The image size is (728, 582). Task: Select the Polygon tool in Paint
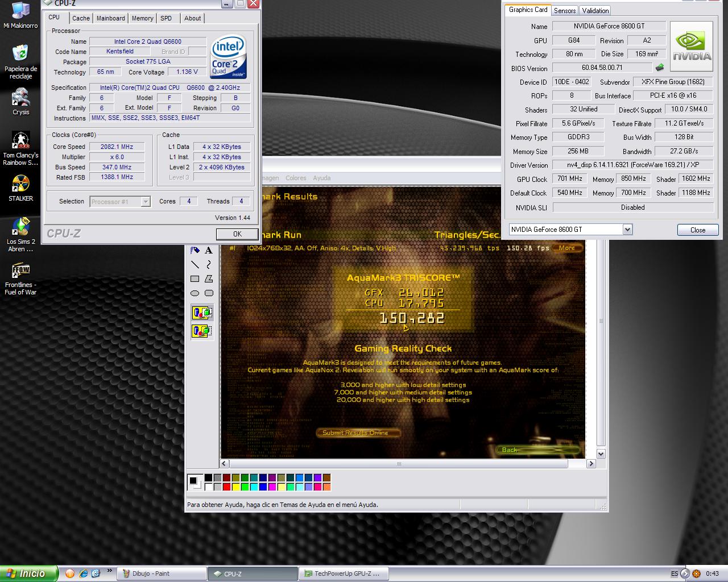coord(209,278)
